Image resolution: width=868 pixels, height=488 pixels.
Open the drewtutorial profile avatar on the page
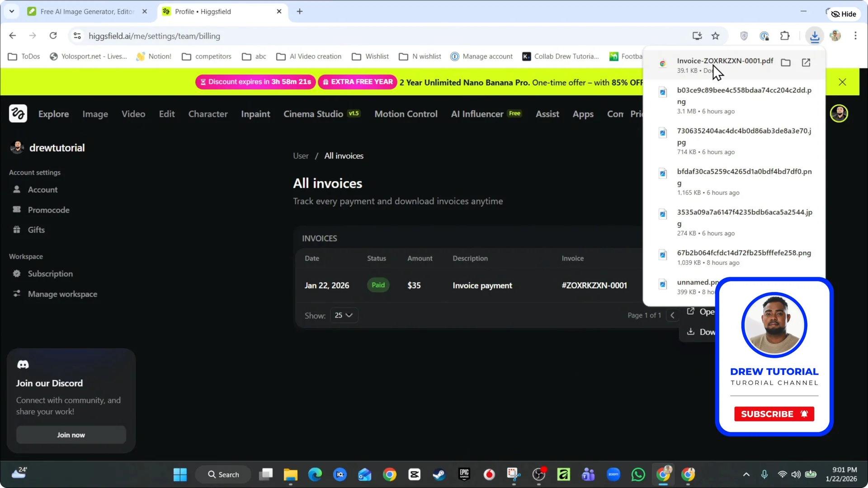17,147
